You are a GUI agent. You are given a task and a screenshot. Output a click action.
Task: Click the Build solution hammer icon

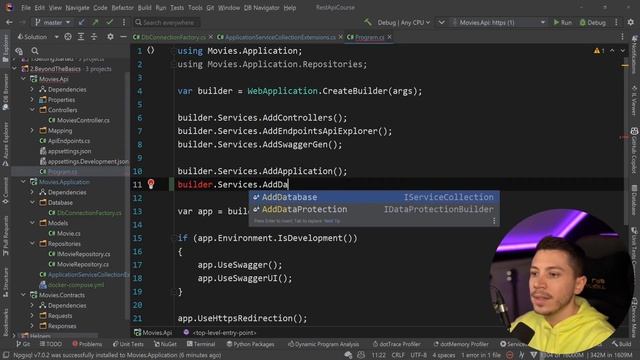(x=368, y=22)
